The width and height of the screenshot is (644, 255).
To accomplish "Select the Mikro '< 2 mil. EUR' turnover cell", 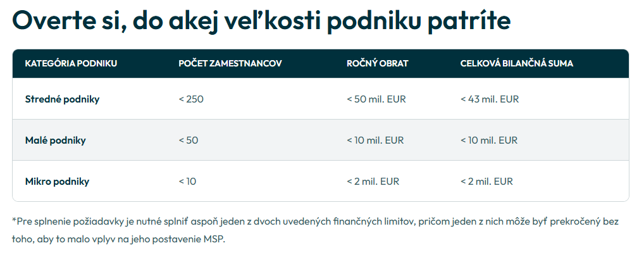I will click(x=373, y=182).
